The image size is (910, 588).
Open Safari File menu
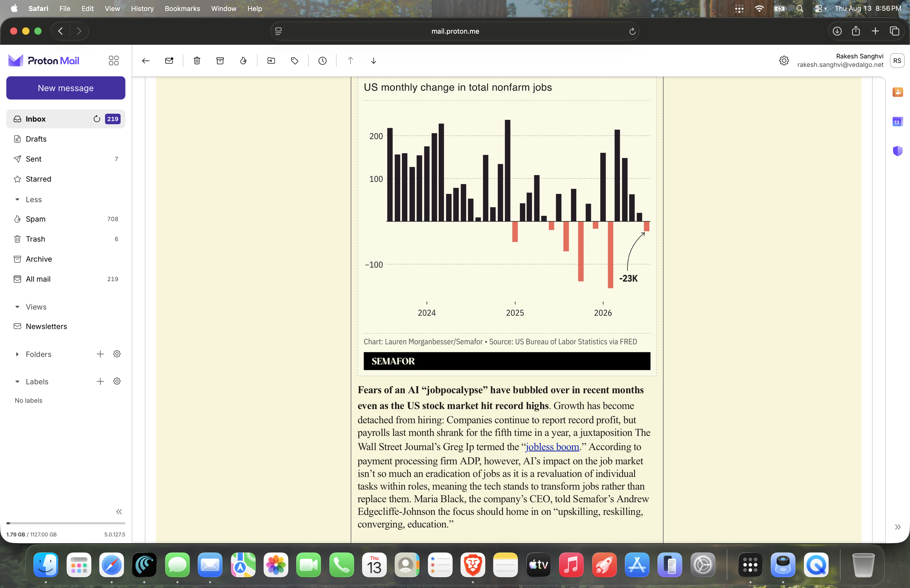pos(64,8)
